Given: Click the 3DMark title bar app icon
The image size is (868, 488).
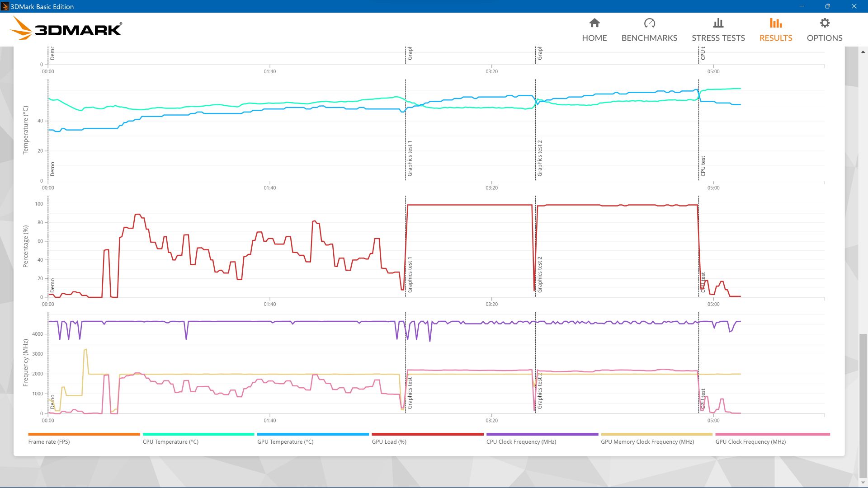Looking at the screenshot, I should (x=5, y=6).
